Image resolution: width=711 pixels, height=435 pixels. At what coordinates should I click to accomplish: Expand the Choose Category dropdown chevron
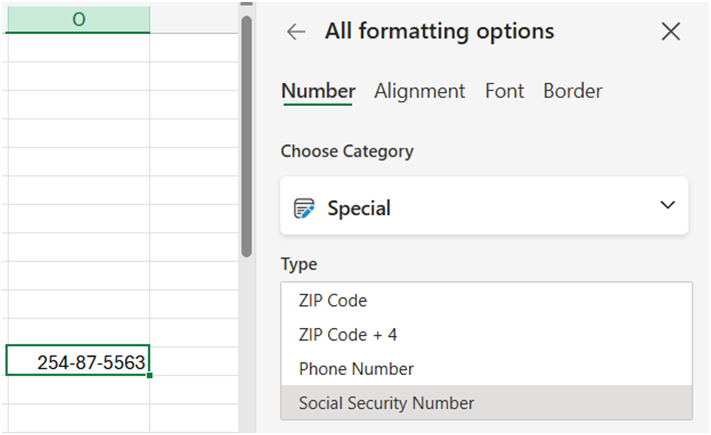[667, 205]
